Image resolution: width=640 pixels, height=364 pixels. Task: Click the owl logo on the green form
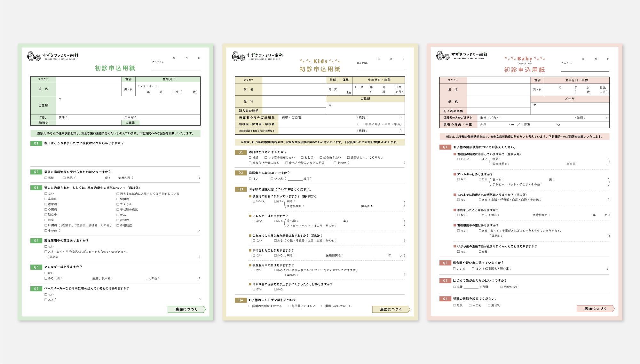34,56
